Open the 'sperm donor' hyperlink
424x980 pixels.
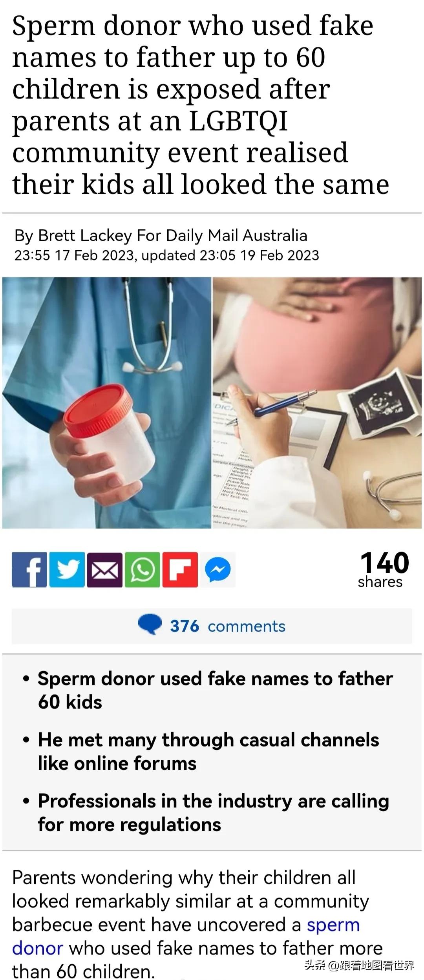click(x=186, y=936)
